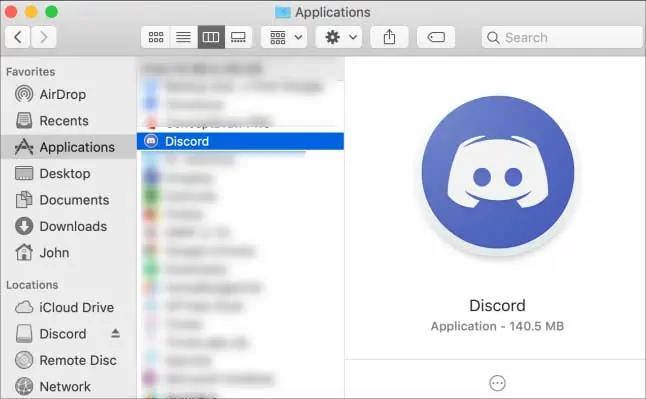646x399 pixels.
Task: Switch Finder to list view
Action: click(183, 37)
